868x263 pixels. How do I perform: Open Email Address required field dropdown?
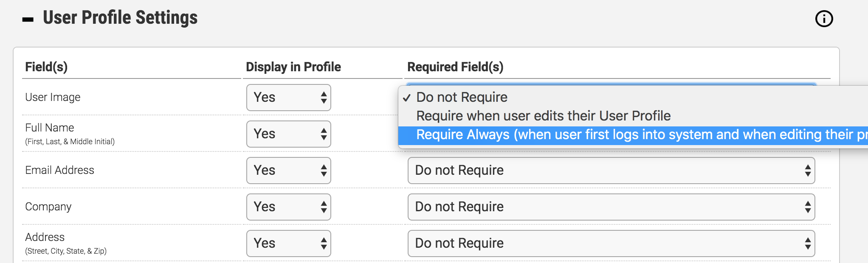click(611, 171)
